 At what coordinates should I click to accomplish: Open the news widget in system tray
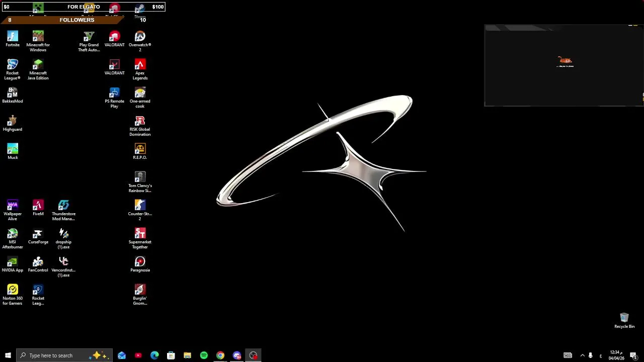568,355
